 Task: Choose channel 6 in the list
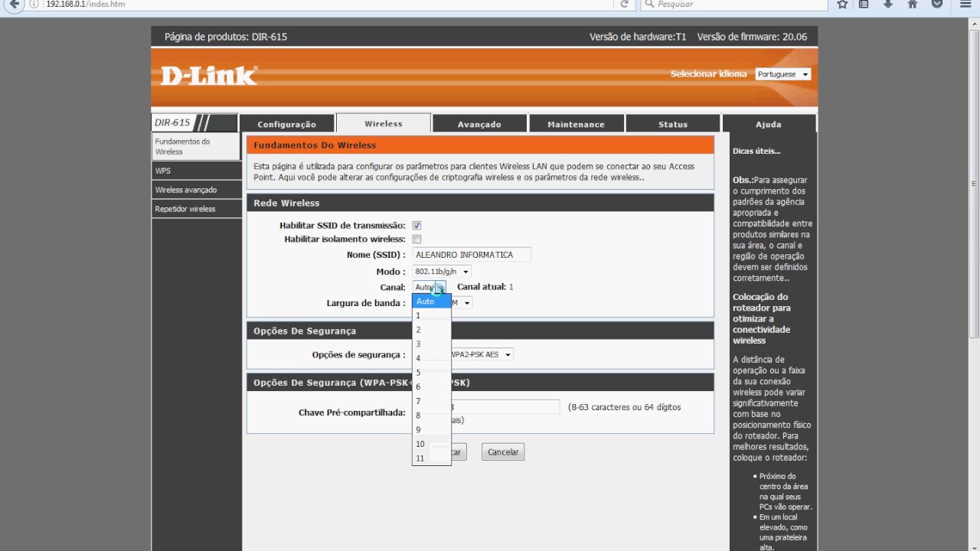click(x=432, y=387)
